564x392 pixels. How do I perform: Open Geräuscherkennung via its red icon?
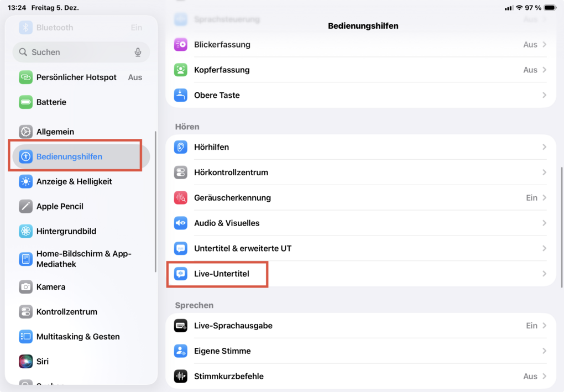coord(181,198)
